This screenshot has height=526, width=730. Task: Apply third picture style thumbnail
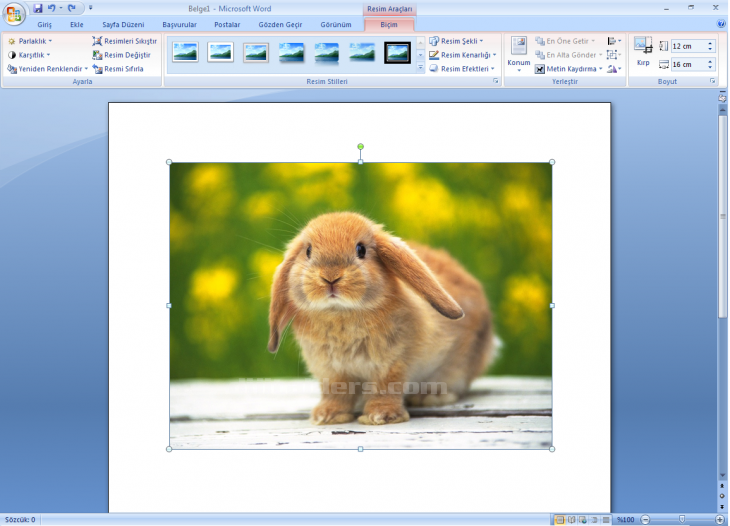tap(256, 52)
